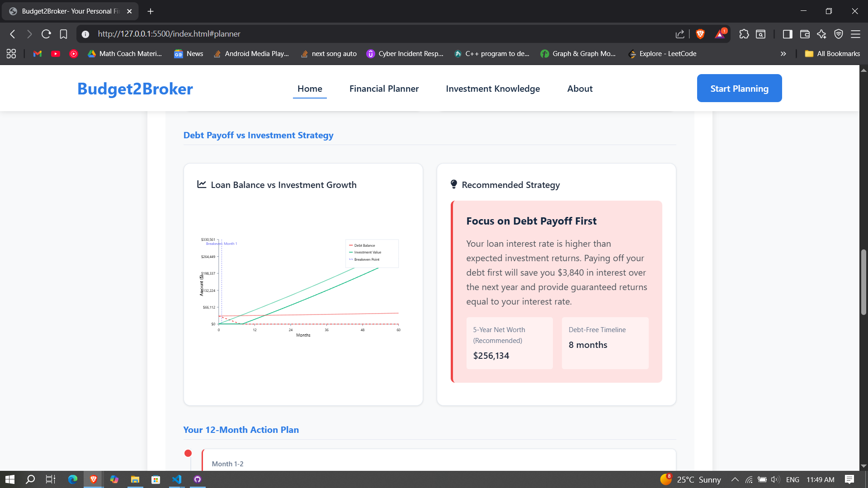Viewport: 868px width, 488px height.
Task: Open Investment Knowledge nav item
Action: [x=493, y=89]
